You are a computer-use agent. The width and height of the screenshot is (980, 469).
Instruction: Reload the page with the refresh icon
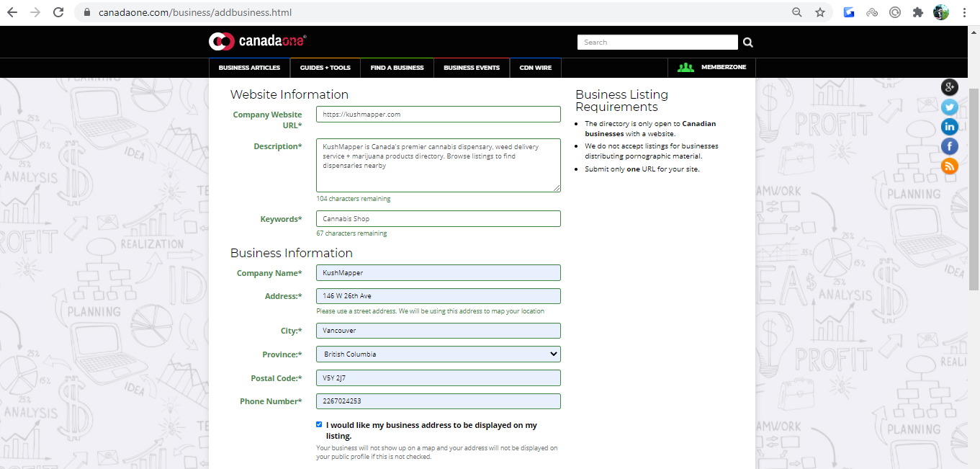click(58, 12)
